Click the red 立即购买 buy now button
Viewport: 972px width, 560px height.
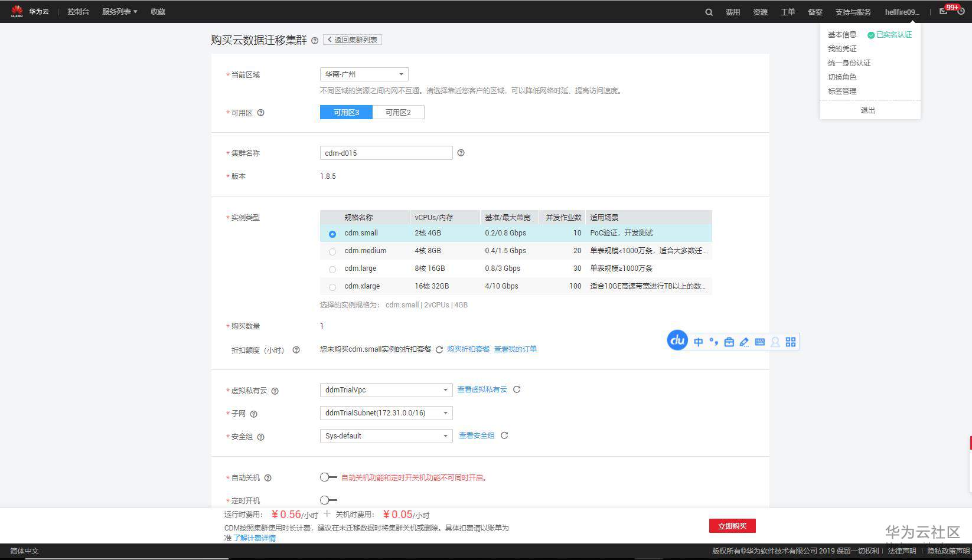pyautogui.click(x=732, y=526)
